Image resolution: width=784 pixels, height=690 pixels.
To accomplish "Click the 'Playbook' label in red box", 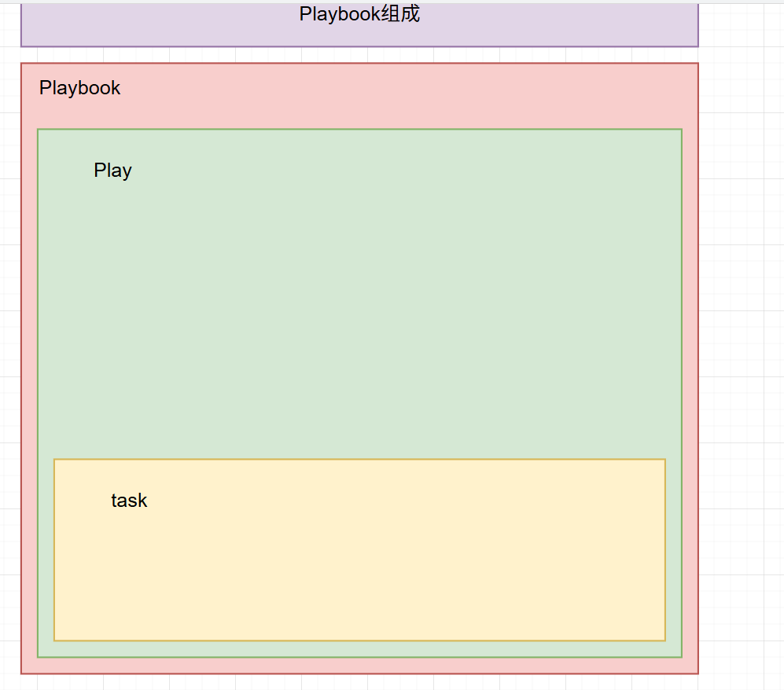I will click(80, 88).
